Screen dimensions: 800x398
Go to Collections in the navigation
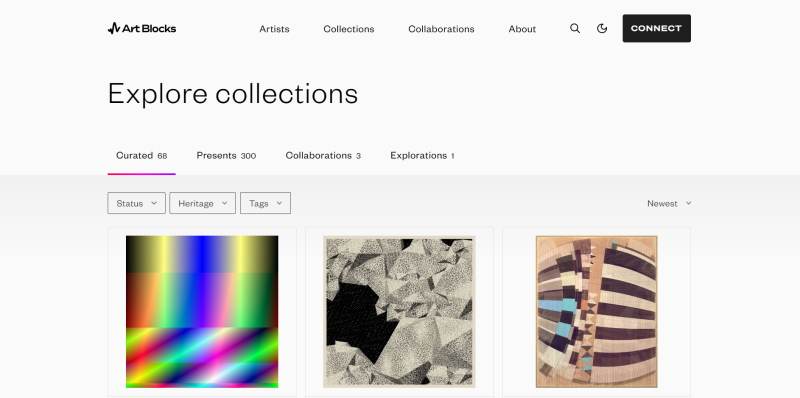(x=349, y=29)
